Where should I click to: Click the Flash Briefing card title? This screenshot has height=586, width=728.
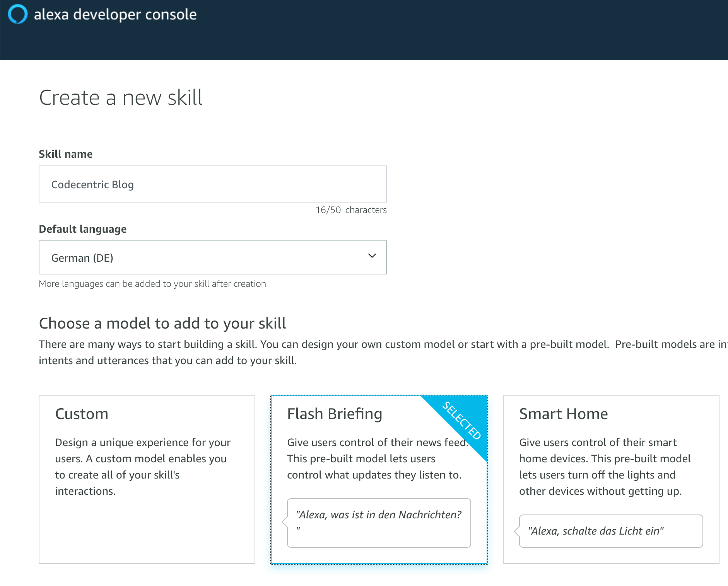[x=334, y=414]
